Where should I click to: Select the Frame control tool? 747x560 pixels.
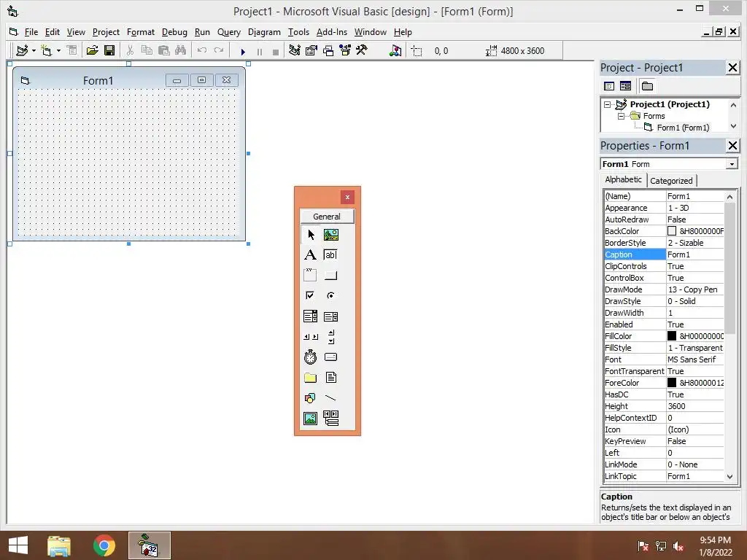[310, 275]
